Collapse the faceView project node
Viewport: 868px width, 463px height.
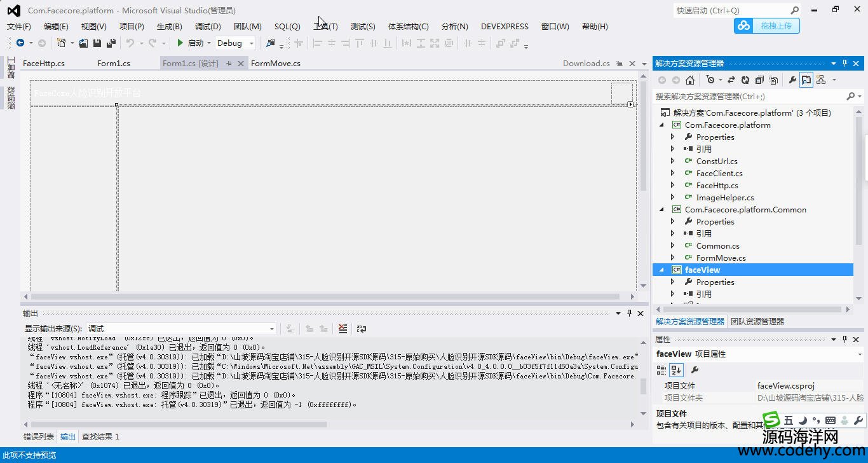pos(661,270)
